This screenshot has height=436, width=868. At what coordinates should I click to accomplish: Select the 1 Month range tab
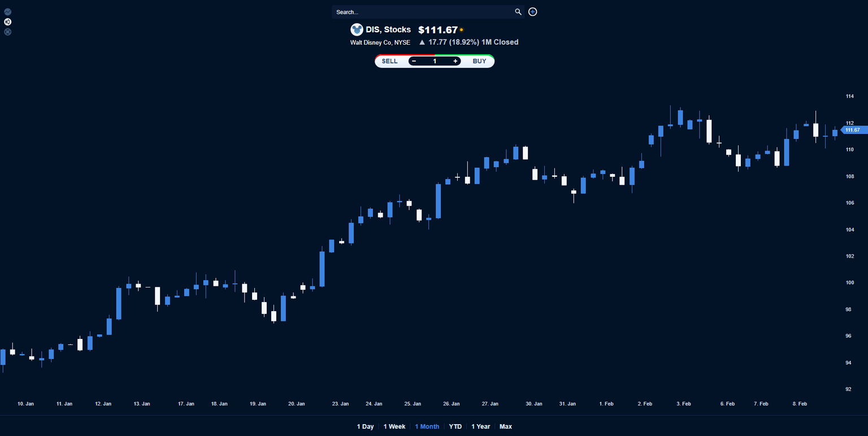427,426
